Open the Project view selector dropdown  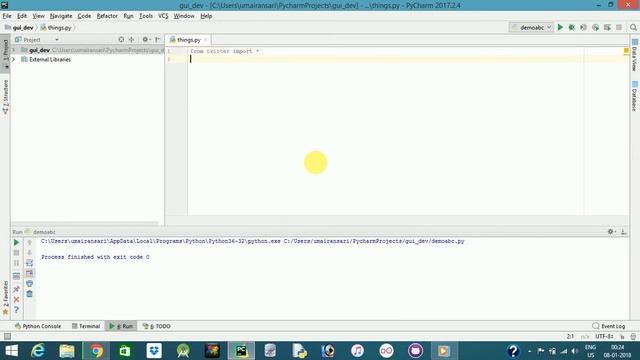[x=37, y=40]
